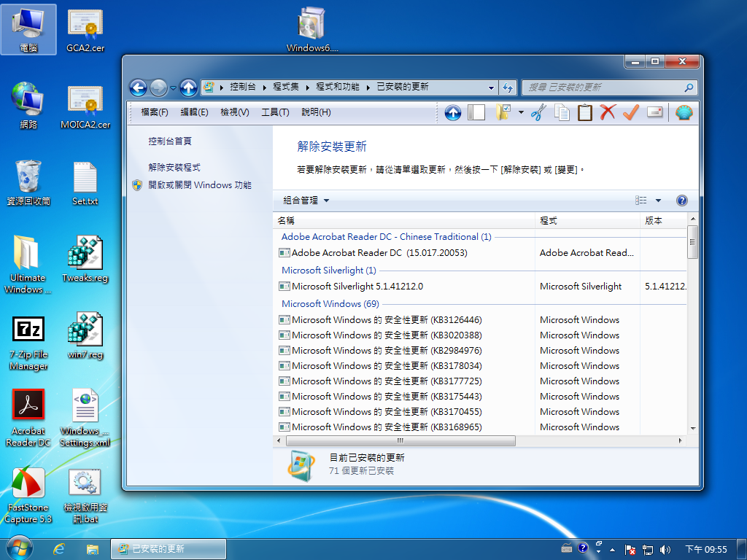Open the 工具(T) menu
This screenshot has width=747, height=560.
(275, 112)
